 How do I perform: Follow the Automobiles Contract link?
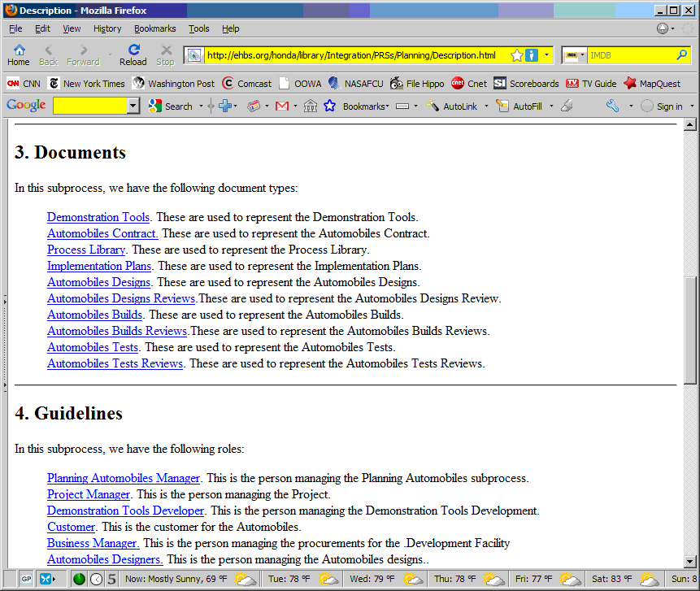click(102, 233)
